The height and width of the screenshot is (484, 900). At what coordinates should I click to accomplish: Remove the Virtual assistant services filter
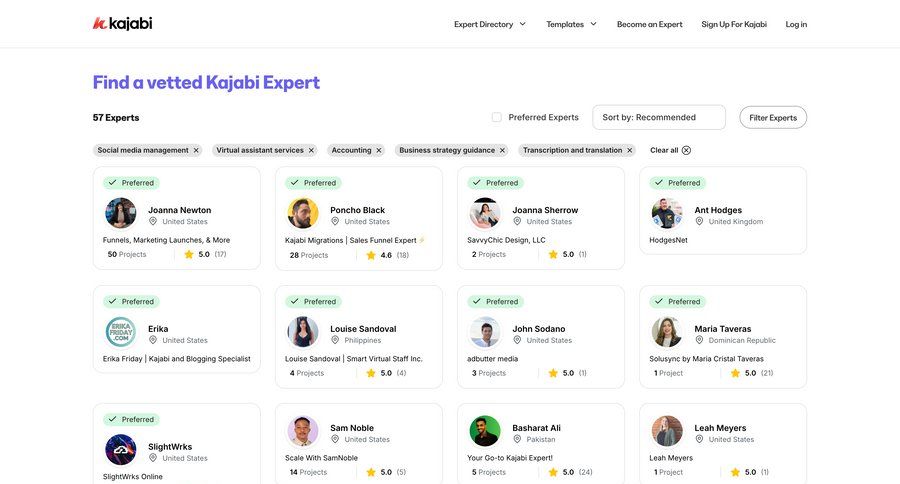pos(311,150)
